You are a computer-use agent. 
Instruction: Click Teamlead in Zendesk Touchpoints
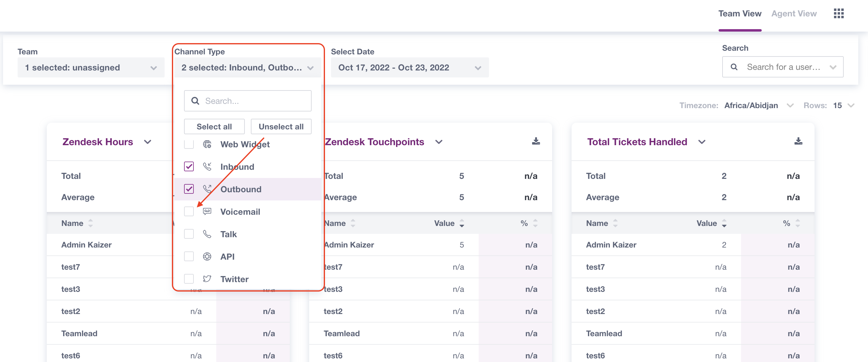342,333
